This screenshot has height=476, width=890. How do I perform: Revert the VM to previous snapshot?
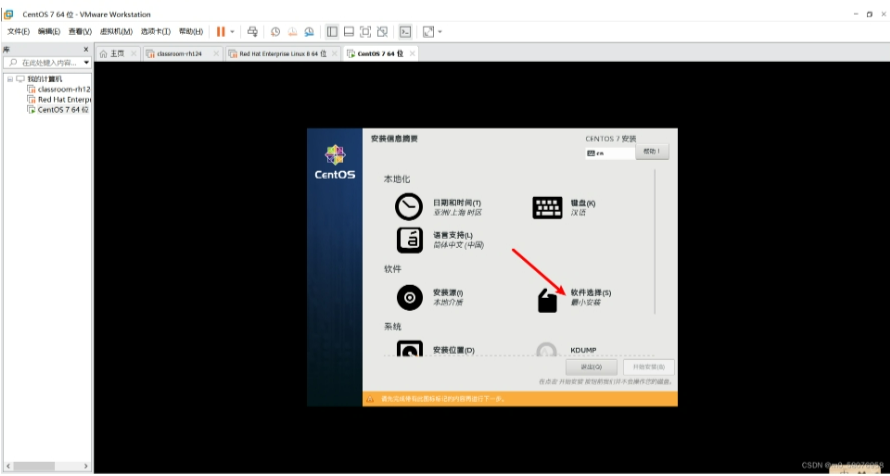pos(292,32)
